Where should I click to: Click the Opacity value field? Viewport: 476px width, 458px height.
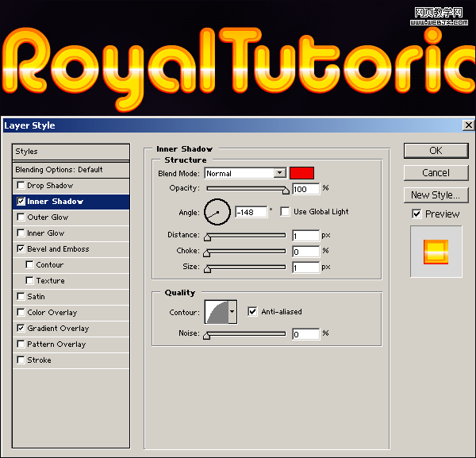(305, 189)
